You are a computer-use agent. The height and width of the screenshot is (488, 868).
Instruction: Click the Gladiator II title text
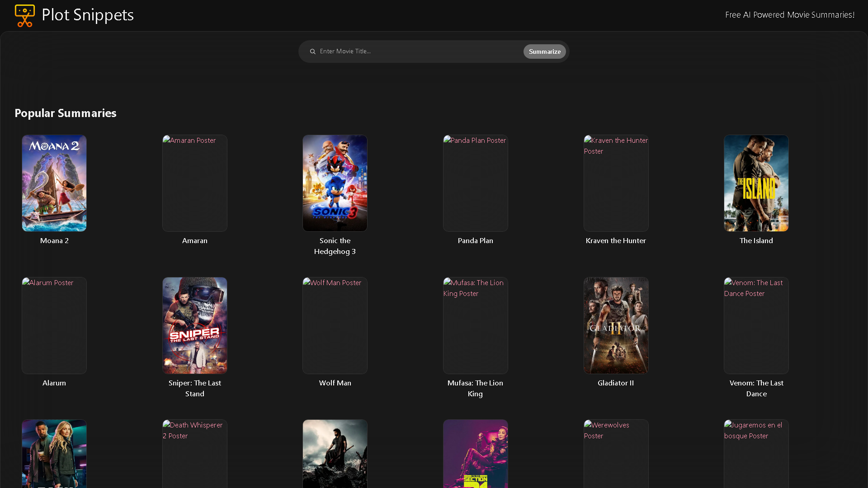coord(616,383)
